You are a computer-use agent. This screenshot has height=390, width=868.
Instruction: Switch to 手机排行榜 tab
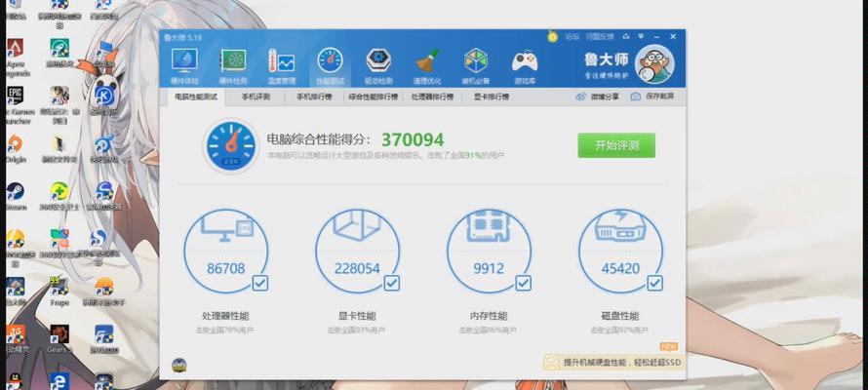[314, 97]
